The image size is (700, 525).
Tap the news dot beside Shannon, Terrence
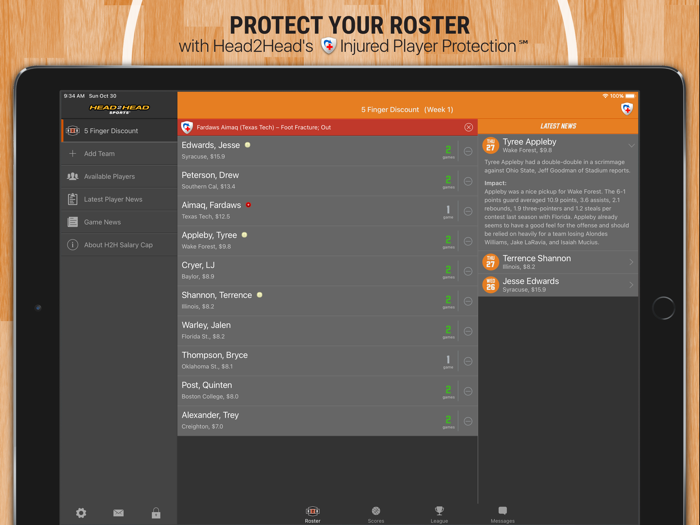[259, 295]
